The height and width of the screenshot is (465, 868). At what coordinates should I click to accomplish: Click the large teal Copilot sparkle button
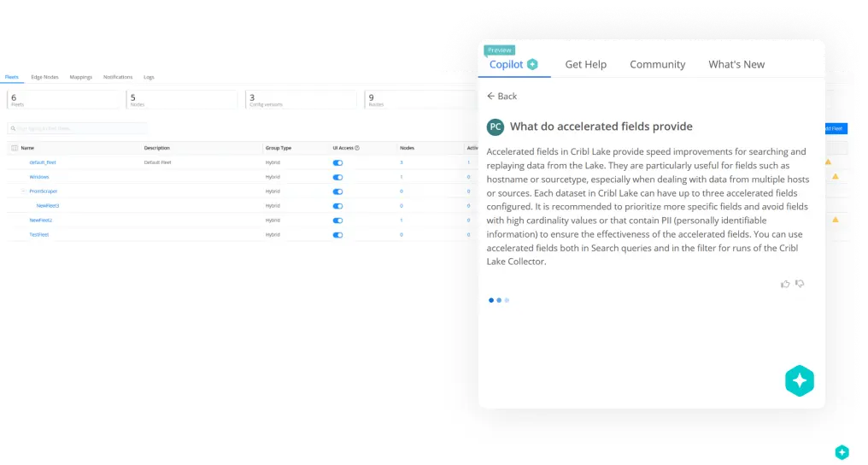pyautogui.click(x=800, y=381)
